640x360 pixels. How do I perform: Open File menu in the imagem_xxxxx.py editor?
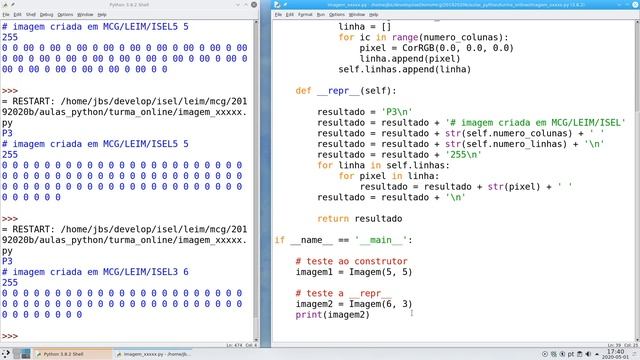pyautogui.click(x=278, y=15)
